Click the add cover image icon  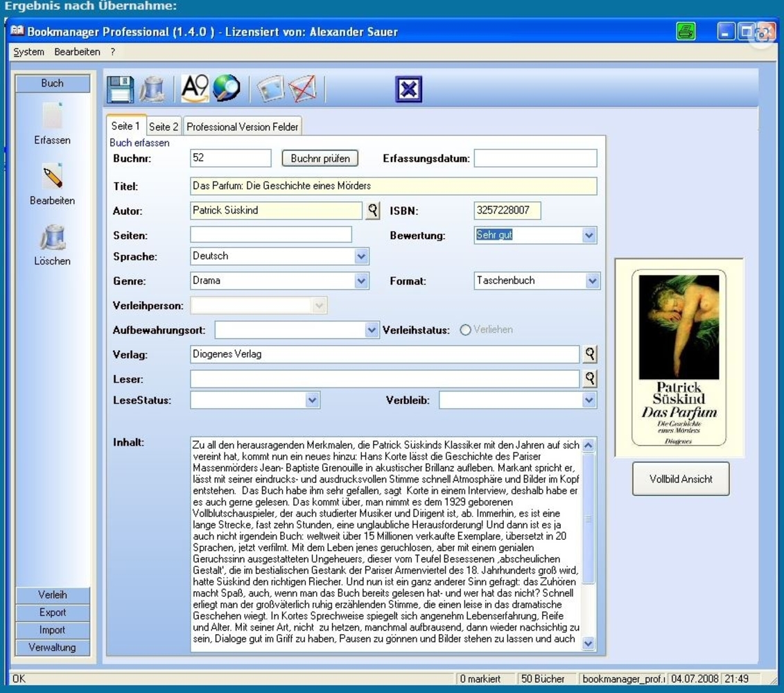pyautogui.click(x=270, y=89)
